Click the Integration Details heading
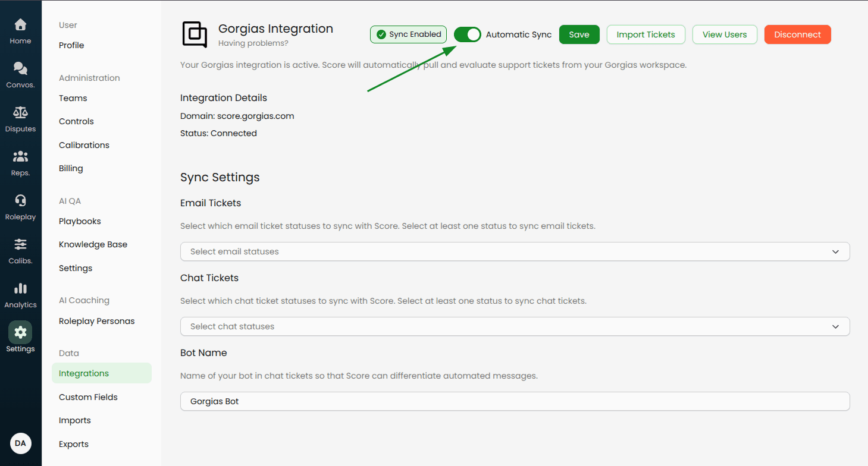868x466 pixels. click(224, 98)
